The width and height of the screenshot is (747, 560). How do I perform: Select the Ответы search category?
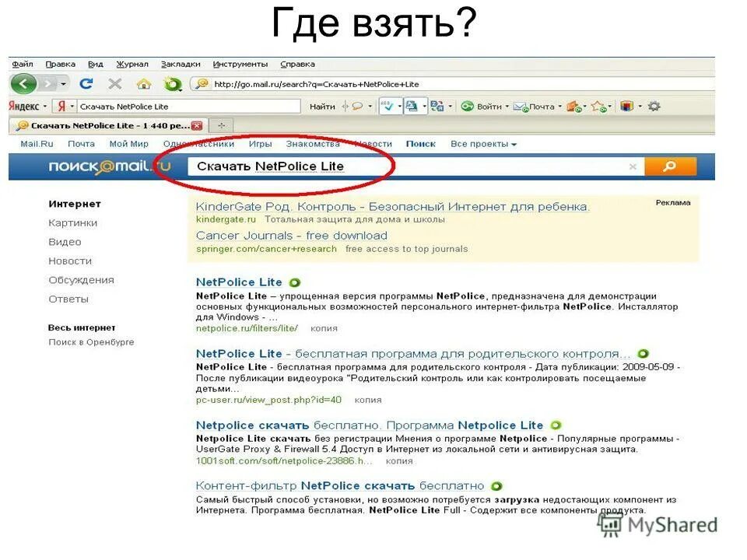click(68, 299)
